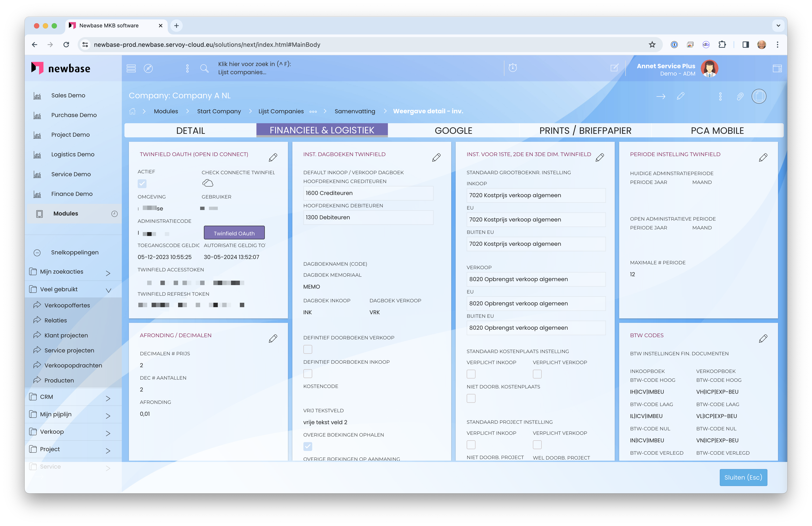
Task: Open the vertical dots menu in the Company header
Action: 720,96
